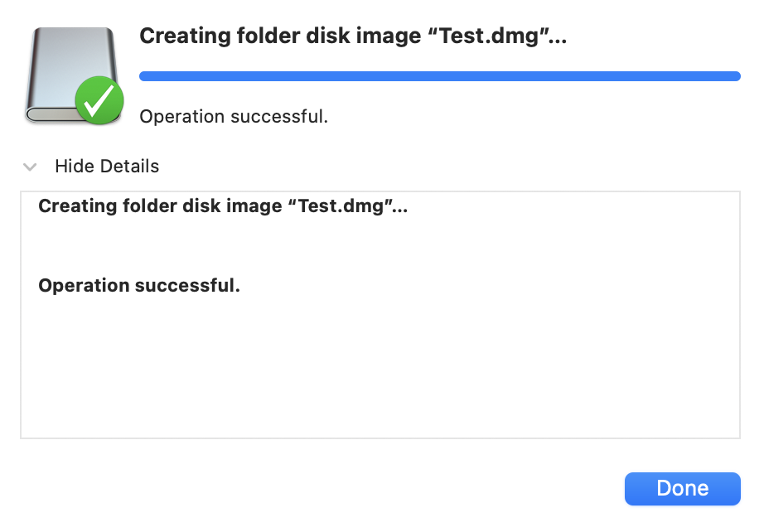Image resolution: width=764 pixels, height=532 pixels.
Task: Click "Test.dmg" inside the details log
Action: tap(344, 206)
